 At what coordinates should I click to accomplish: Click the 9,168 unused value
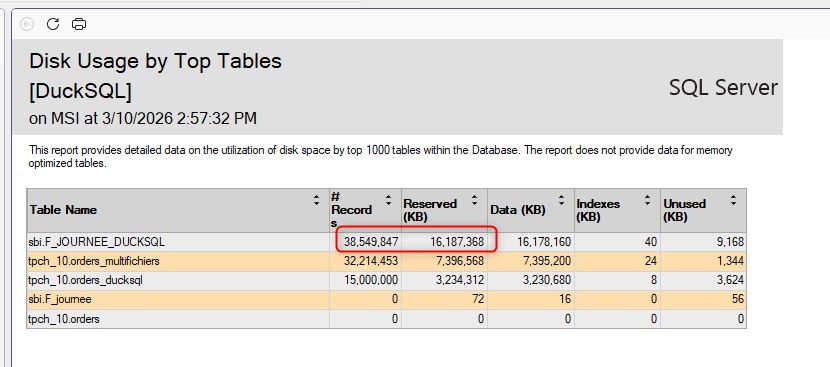coord(730,242)
